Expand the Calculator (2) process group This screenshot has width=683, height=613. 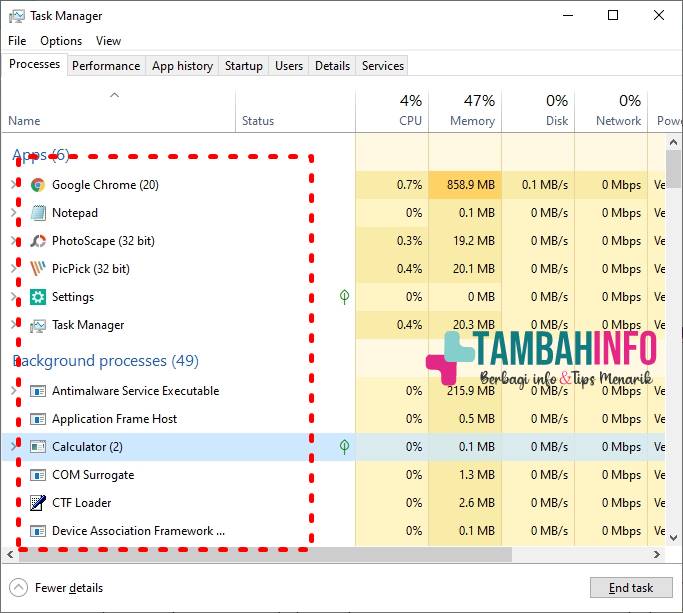pyautogui.click(x=14, y=447)
